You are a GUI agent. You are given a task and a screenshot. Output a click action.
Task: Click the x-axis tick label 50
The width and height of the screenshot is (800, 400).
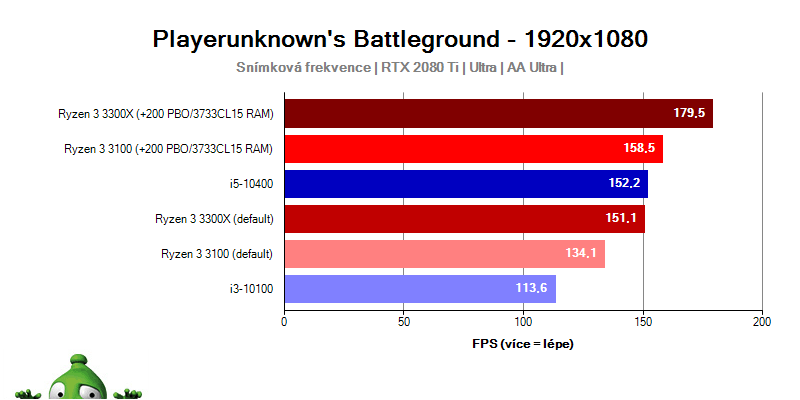(x=404, y=322)
